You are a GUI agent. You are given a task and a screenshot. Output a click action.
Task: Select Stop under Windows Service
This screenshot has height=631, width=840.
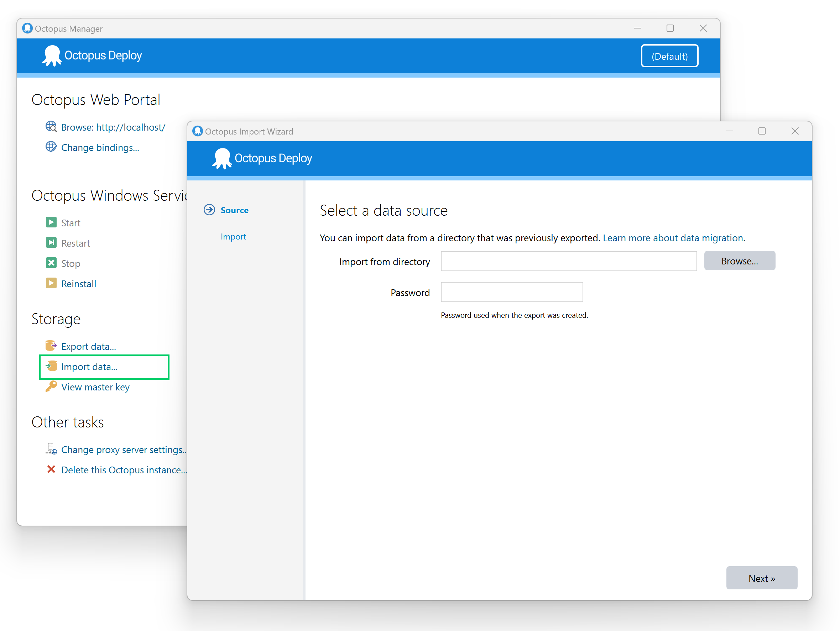(71, 263)
